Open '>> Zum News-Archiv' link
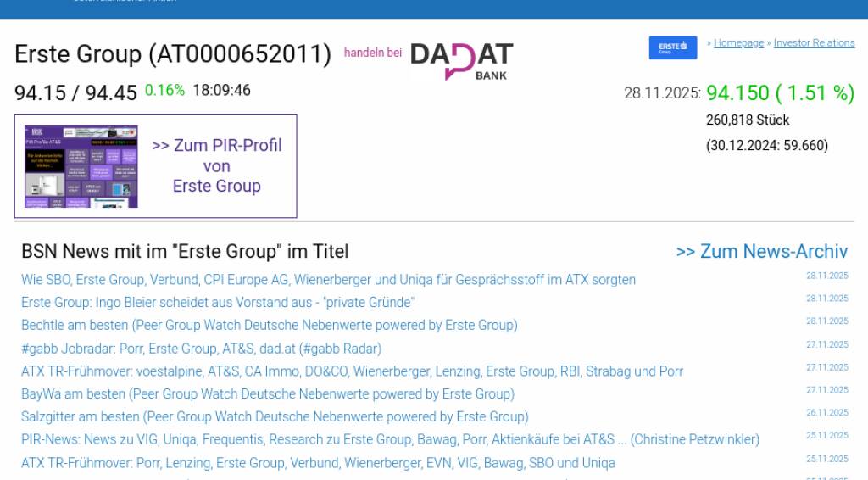 pos(761,251)
